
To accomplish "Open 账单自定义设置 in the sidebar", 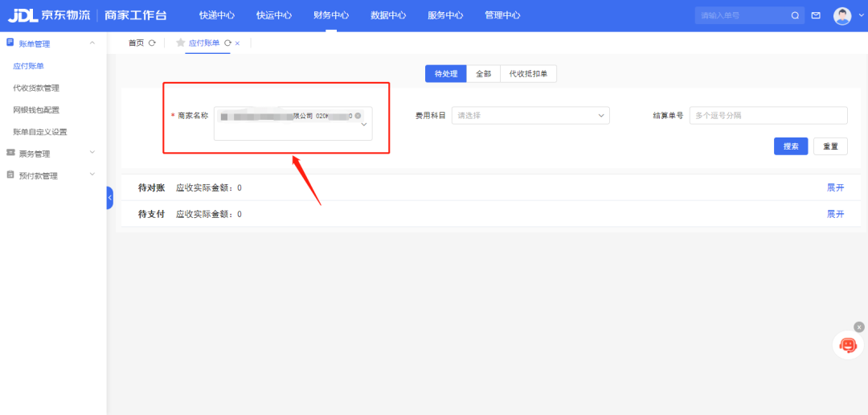I will 40,132.
